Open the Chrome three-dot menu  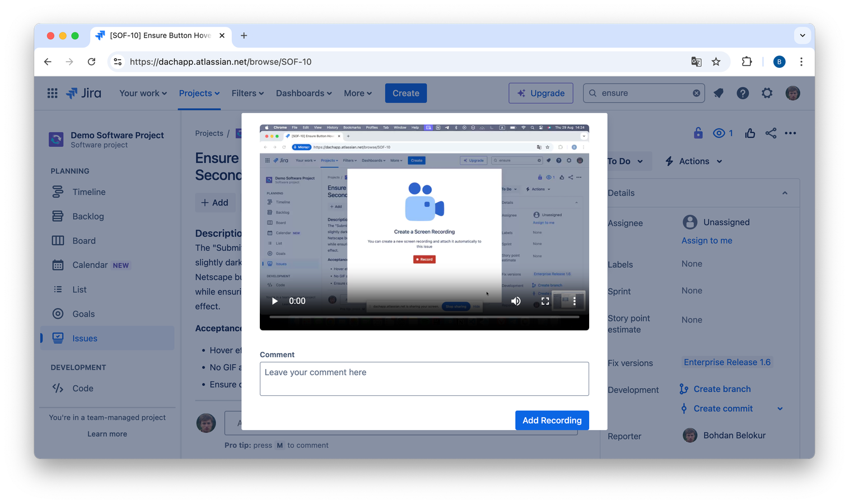point(801,62)
